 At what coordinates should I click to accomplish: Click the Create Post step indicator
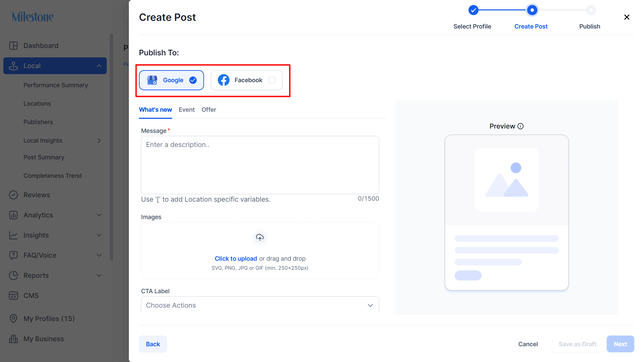click(532, 10)
